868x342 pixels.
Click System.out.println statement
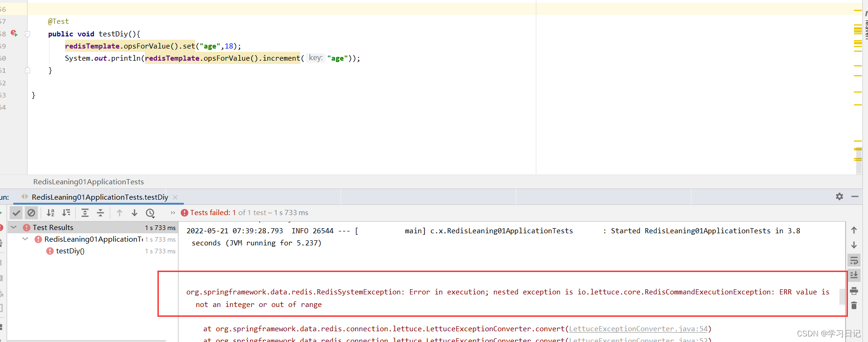pyautogui.click(x=213, y=58)
